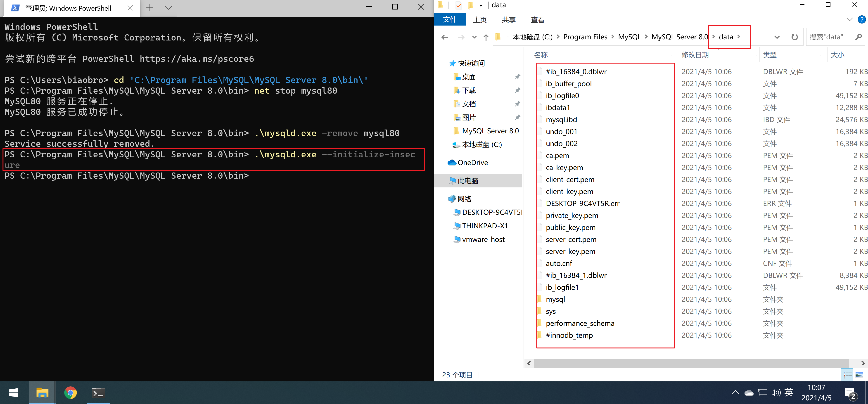Open address bar history dropdown
Image resolution: width=868 pixels, height=404 pixels.
(x=777, y=37)
